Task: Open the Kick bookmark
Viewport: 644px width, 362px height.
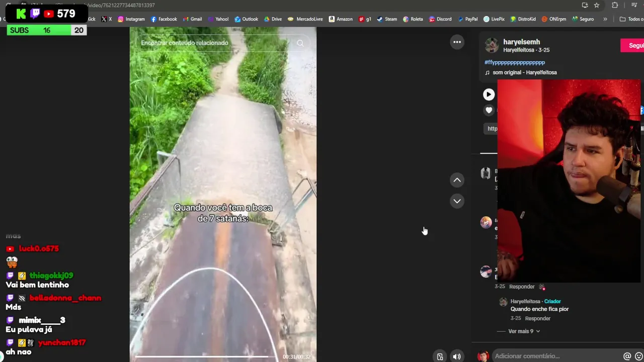Action: coord(91,19)
